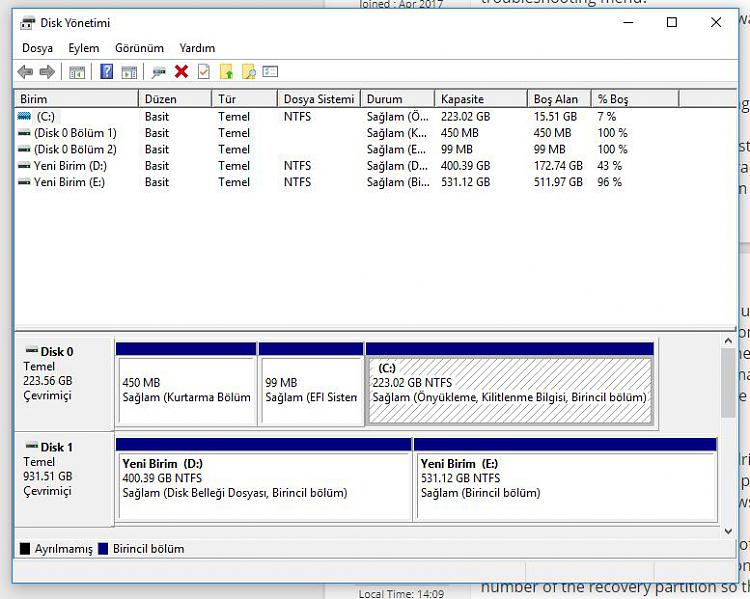Open the Dosya menu
This screenshot has height=599, width=750.
[37, 48]
